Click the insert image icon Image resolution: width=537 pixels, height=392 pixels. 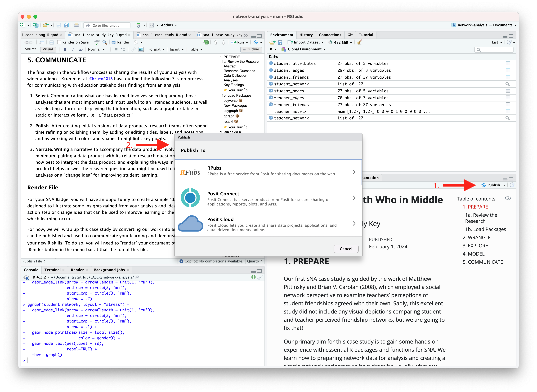pos(141,50)
